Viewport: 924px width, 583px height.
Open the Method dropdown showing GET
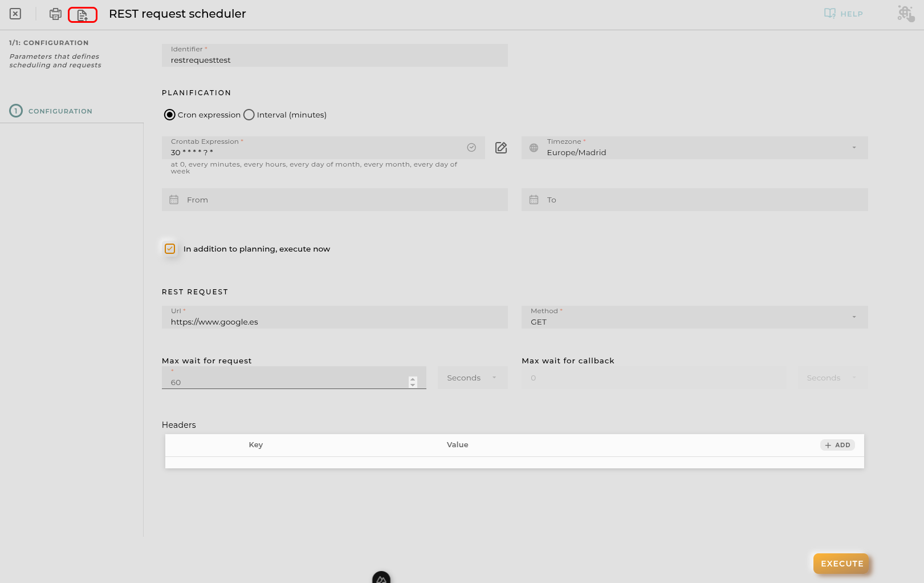pos(695,317)
